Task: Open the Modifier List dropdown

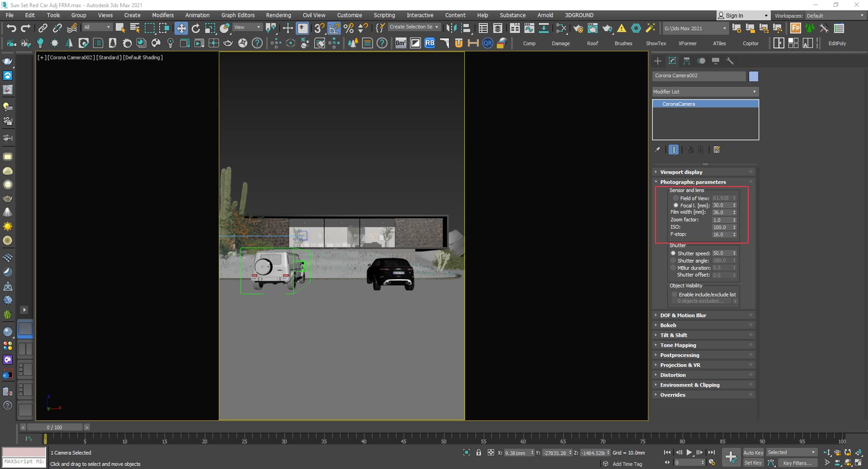Action: (705, 92)
